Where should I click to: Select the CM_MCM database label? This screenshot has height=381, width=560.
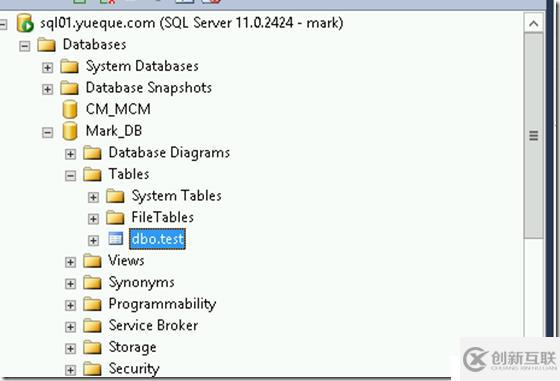(118, 109)
